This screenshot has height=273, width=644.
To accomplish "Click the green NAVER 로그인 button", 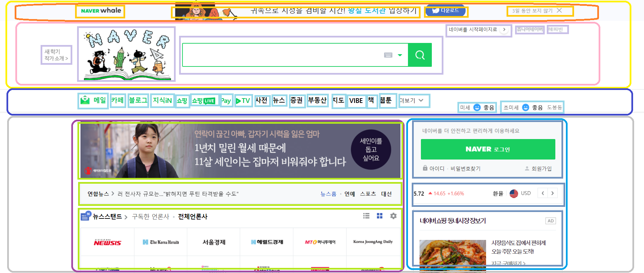I will click(x=488, y=149).
